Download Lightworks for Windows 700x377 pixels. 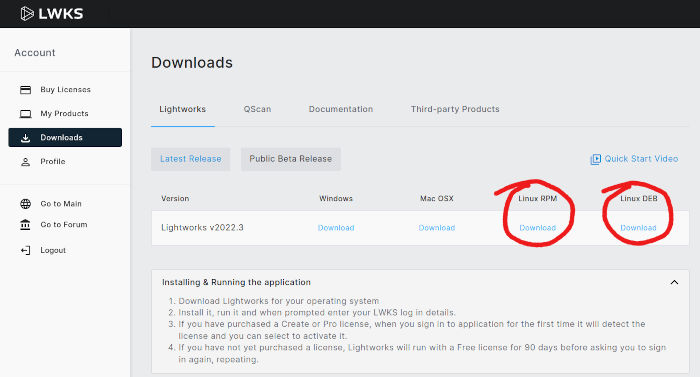(336, 228)
